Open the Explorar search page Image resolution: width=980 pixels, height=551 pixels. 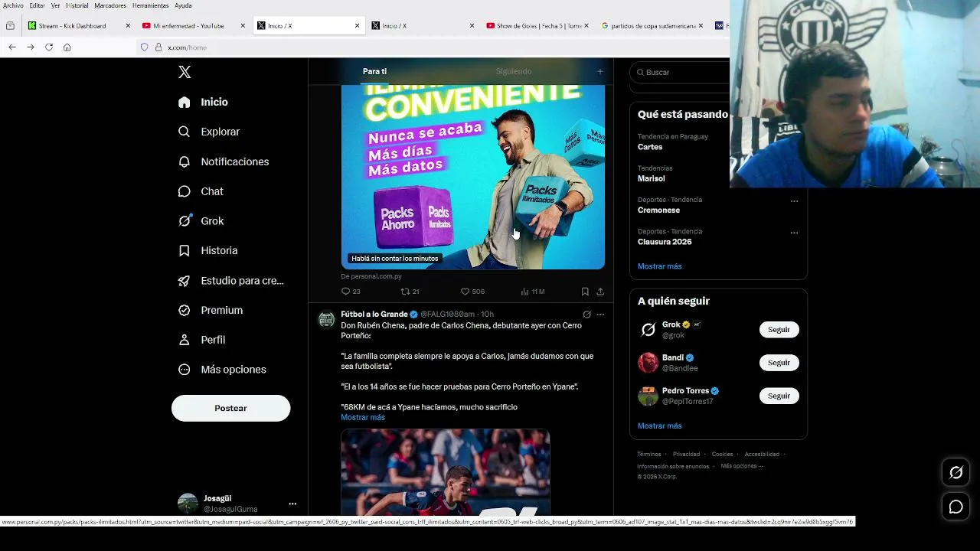point(209,132)
